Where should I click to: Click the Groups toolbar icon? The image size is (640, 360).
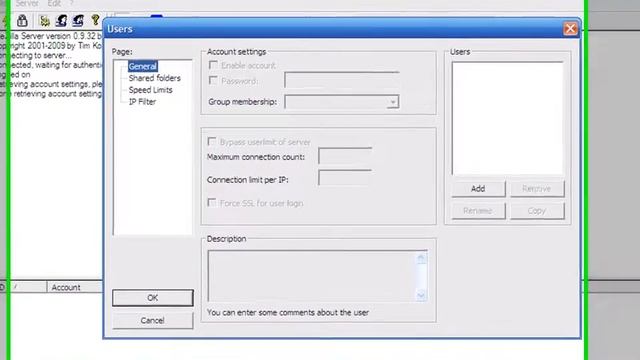(x=78, y=20)
